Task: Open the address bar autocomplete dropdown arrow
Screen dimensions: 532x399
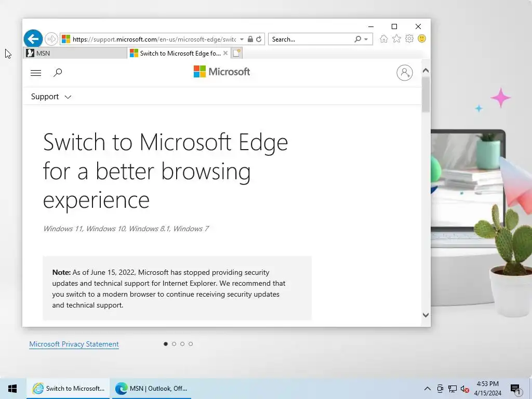Action: coord(242,39)
